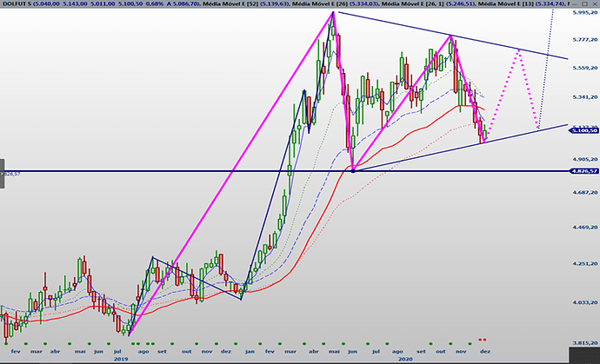Click the jan month label on time axis

250,351
